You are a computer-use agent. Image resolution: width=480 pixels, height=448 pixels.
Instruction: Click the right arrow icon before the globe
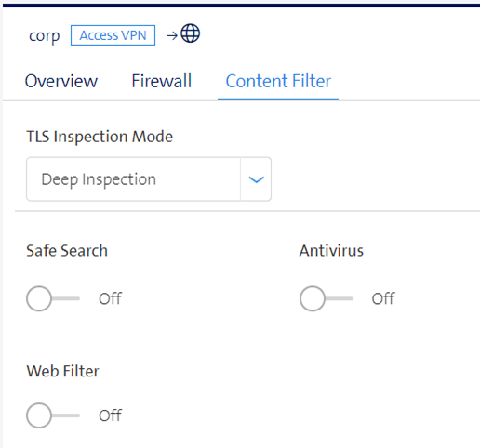[x=172, y=36]
